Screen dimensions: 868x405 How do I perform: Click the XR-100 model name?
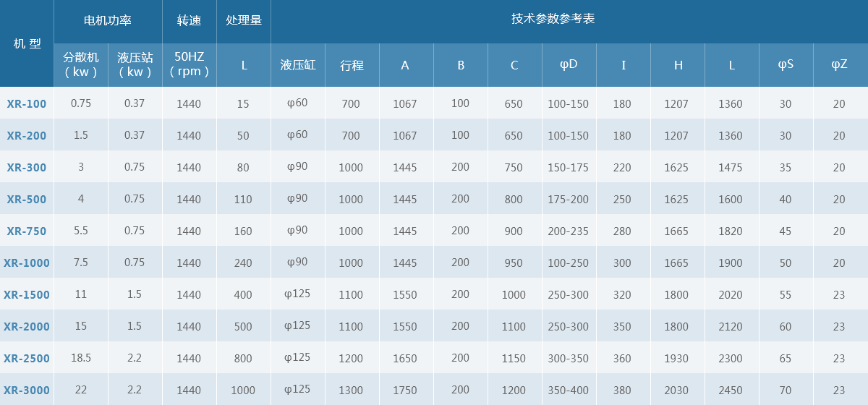point(27,103)
